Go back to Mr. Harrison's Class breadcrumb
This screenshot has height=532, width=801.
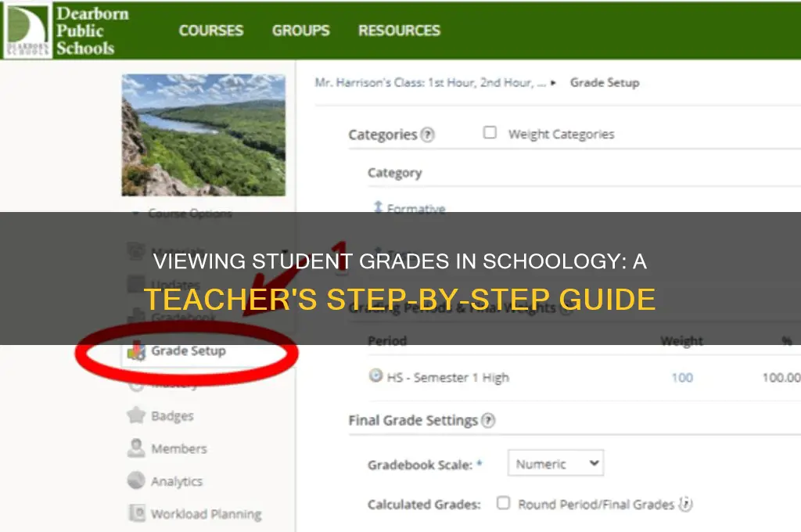[x=430, y=83]
